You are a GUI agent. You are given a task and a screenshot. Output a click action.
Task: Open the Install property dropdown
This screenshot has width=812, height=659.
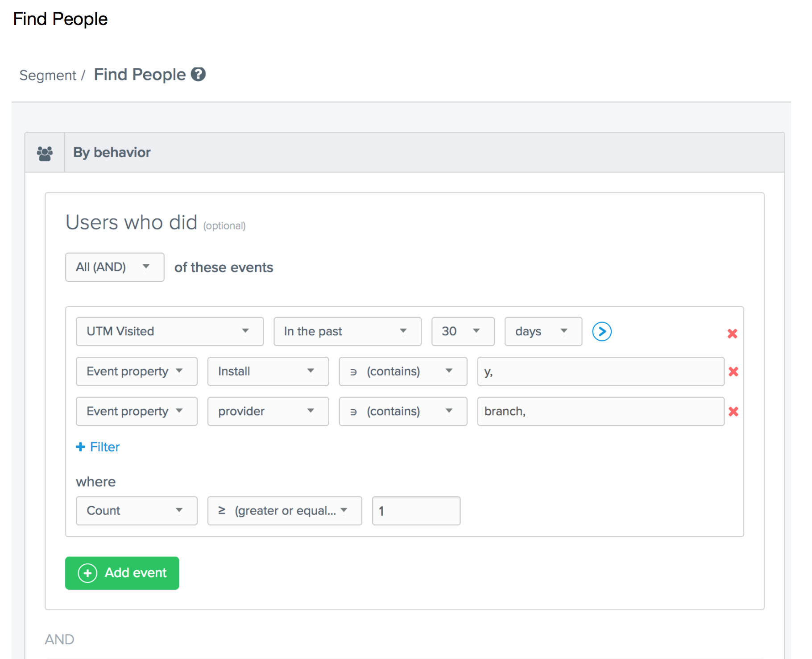pos(268,371)
